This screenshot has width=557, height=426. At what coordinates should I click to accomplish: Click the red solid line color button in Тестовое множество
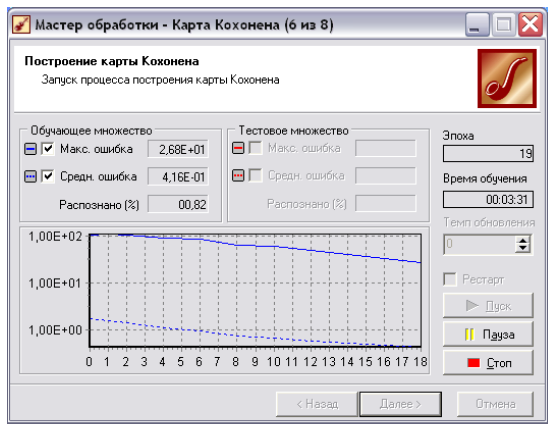238,148
